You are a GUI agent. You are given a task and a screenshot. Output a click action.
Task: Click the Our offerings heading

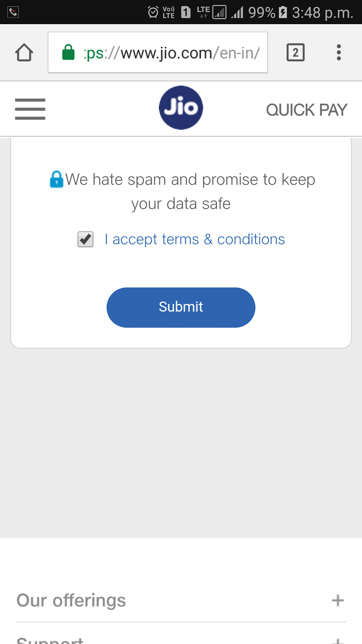[71, 601]
